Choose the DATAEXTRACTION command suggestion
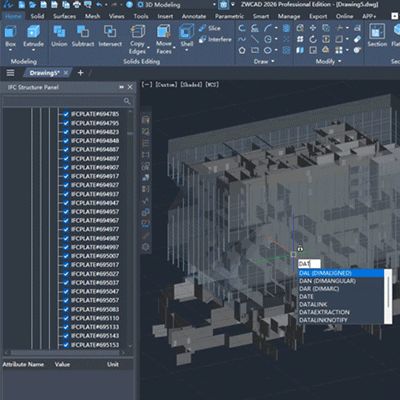Image resolution: width=400 pixels, height=400 pixels. tap(340, 312)
